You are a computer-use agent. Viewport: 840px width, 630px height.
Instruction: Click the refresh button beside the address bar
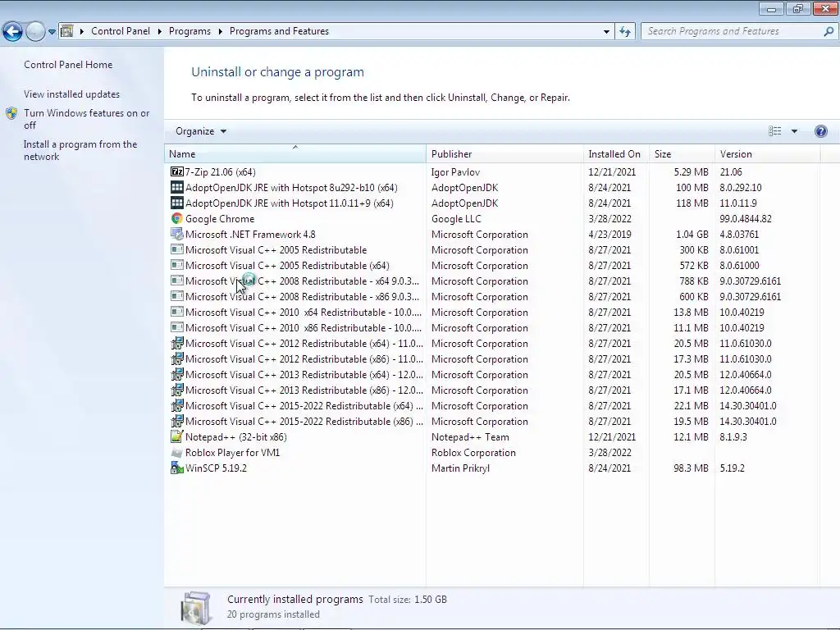pos(624,32)
